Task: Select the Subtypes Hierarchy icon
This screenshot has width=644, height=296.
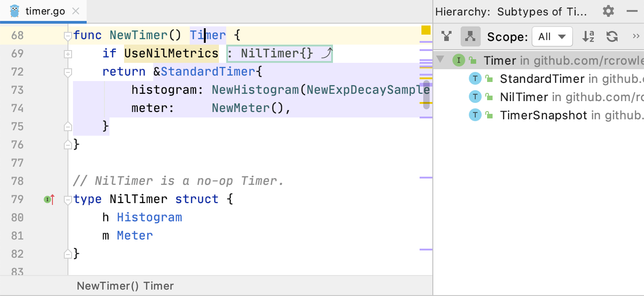Action: coord(470,36)
